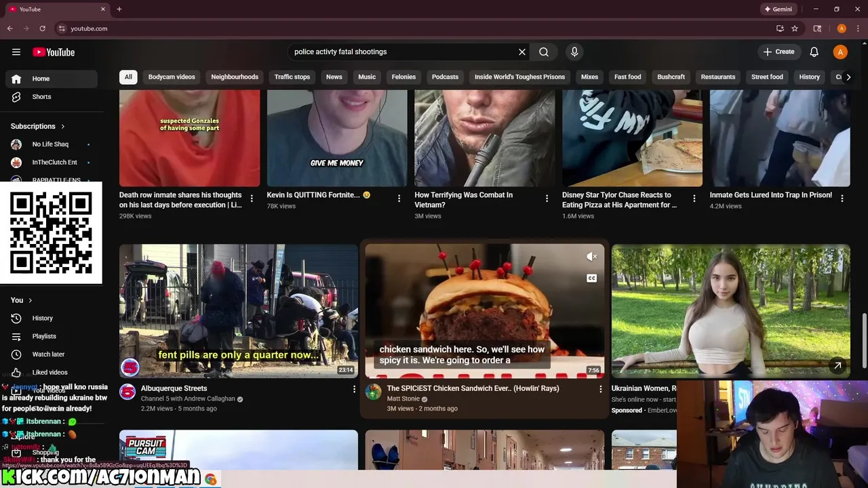Screen dimensions: 868x488
Task: Bookmark the page with the star icon
Action: [795, 28]
